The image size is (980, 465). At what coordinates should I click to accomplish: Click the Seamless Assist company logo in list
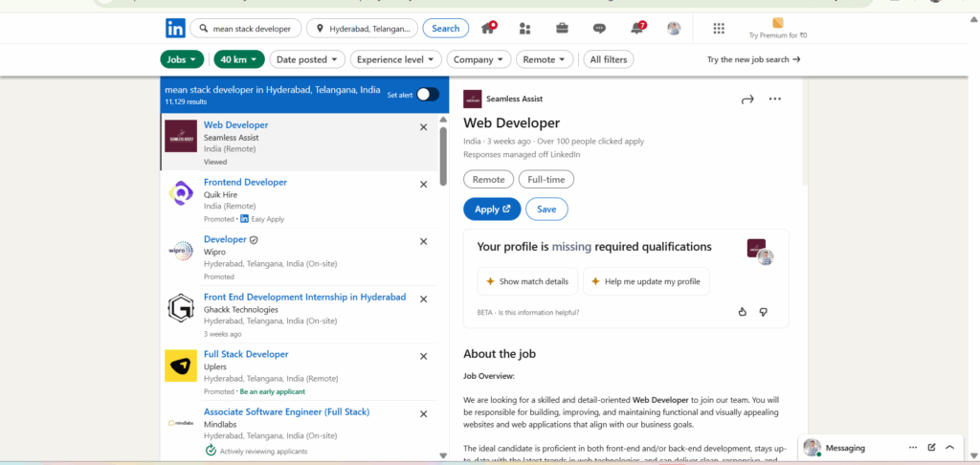pyautogui.click(x=181, y=136)
